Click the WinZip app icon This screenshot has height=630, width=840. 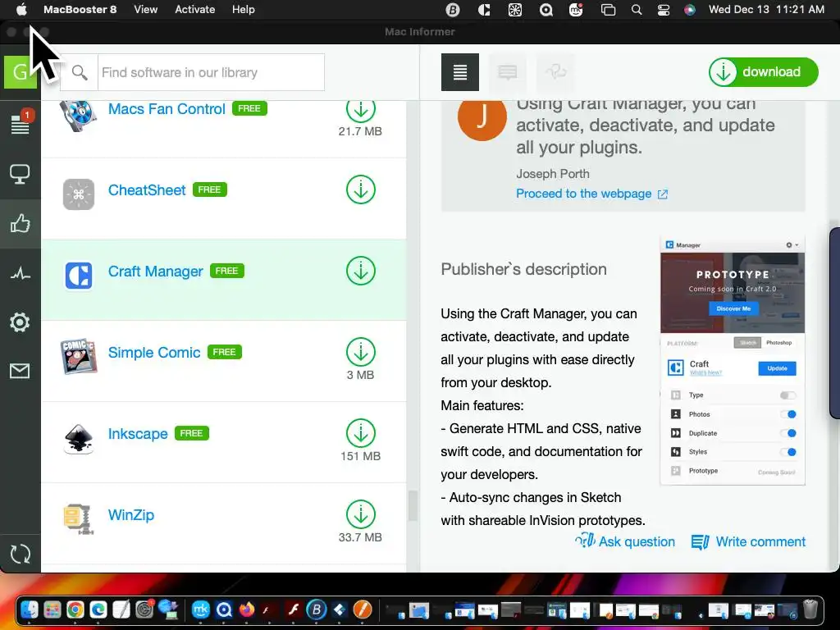78,518
